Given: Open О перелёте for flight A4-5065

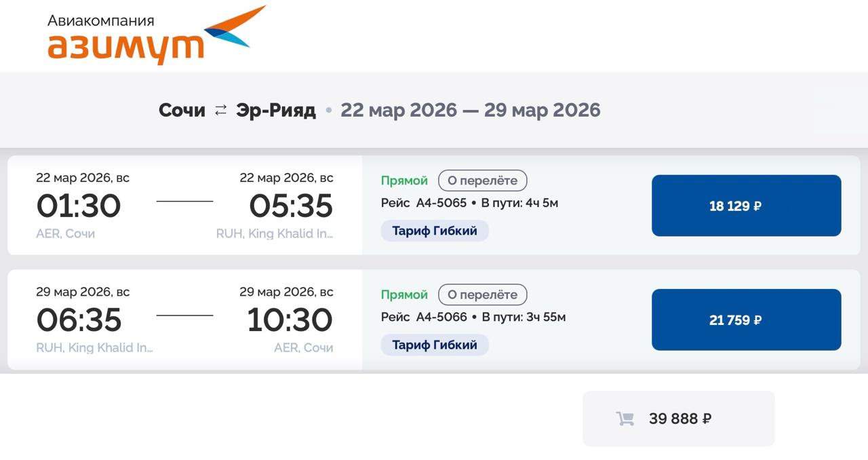Looking at the screenshot, I should pyautogui.click(x=482, y=180).
